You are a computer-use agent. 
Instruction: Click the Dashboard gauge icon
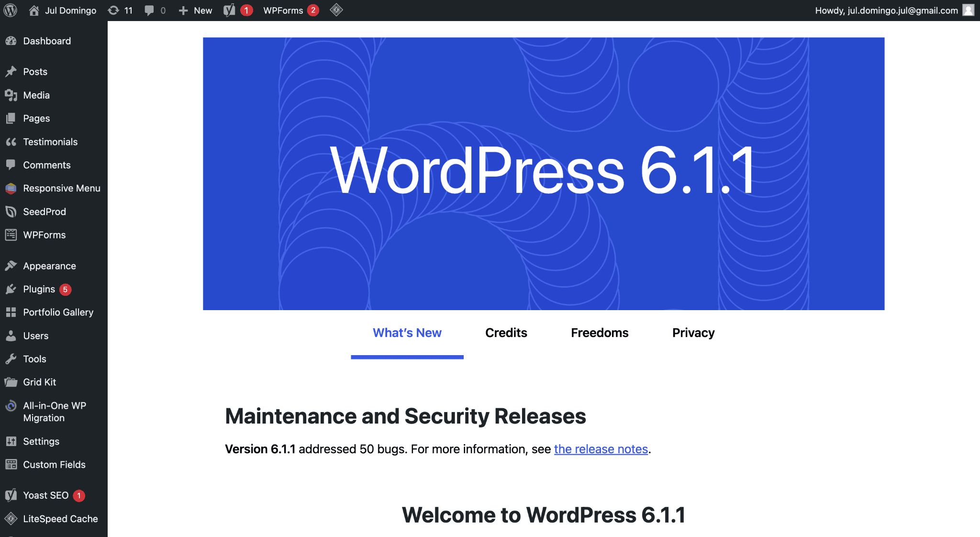[11, 41]
